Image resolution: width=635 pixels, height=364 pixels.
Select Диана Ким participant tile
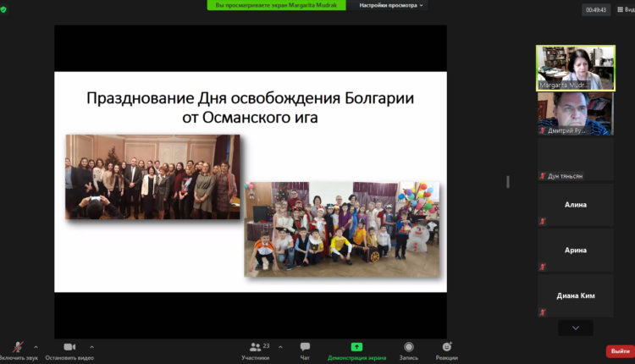(576, 295)
